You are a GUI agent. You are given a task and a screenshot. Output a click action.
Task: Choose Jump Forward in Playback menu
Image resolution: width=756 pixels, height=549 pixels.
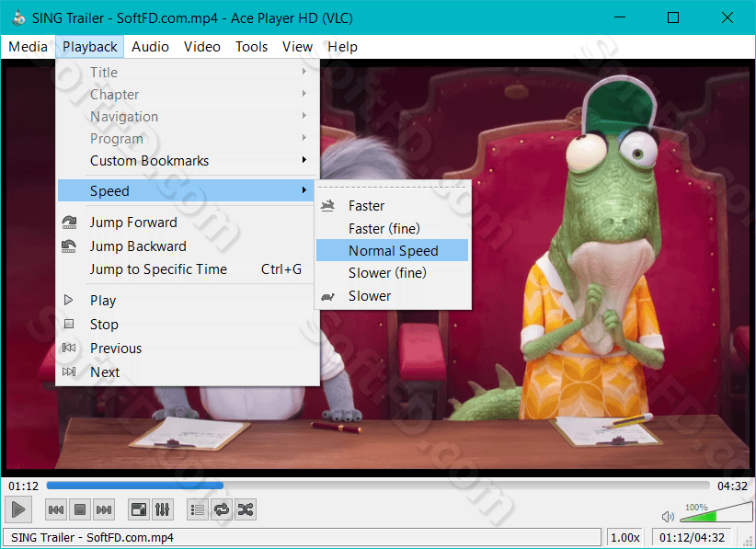click(186, 223)
